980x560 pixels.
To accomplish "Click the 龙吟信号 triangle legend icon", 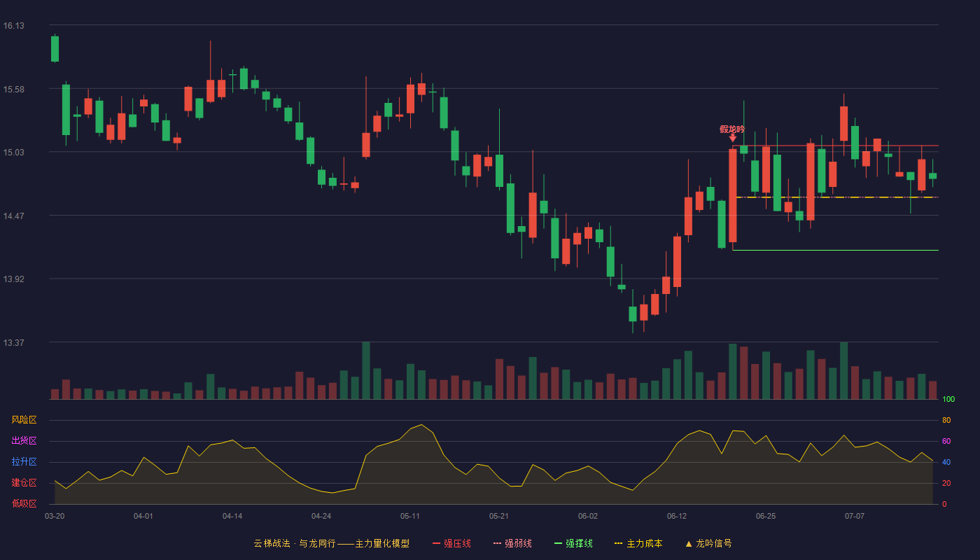I will tap(689, 543).
